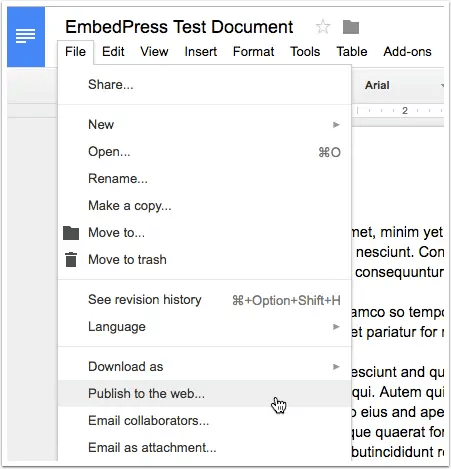Image resolution: width=451 pixels, height=469 pixels.
Task: Click the text "nesciunt. Con" in the document
Action: [400, 252]
